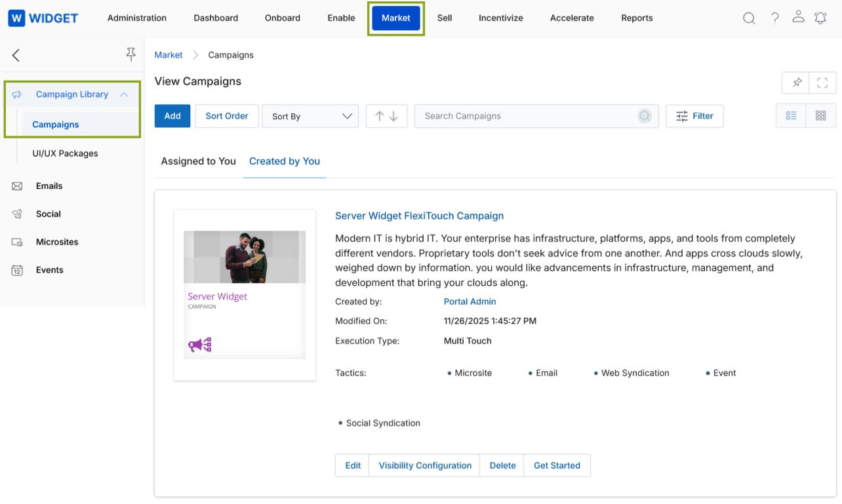Open the Portal Admin creator link

(x=470, y=301)
